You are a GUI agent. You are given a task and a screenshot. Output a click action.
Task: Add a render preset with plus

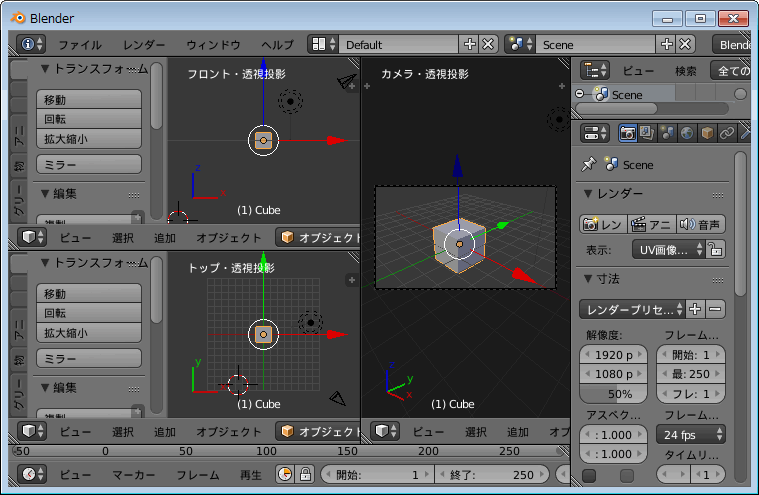coord(695,309)
